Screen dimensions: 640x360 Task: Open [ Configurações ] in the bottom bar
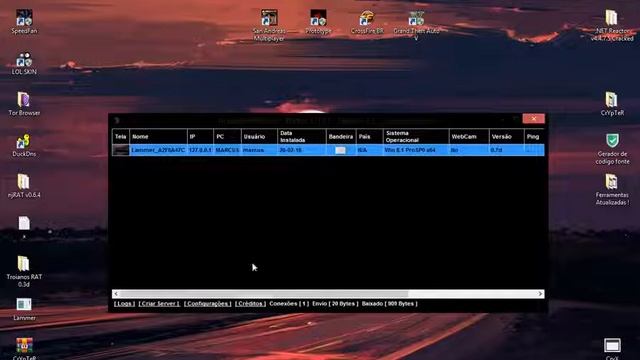pos(207,304)
